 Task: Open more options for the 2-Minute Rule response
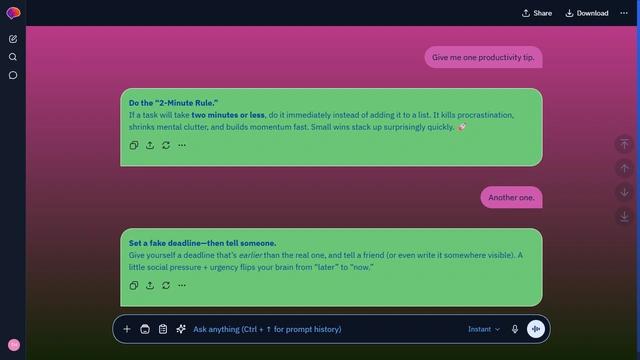pos(182,145)
